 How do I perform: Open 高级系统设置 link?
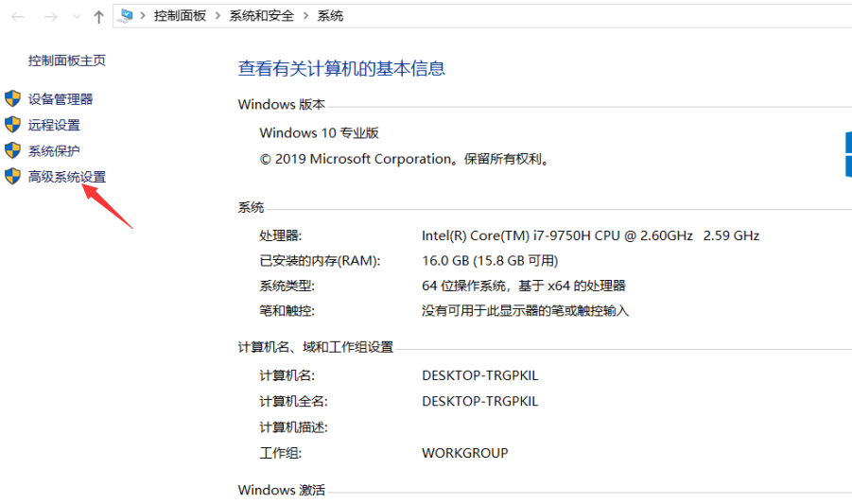pyautogui.click(x=67, y=177)
